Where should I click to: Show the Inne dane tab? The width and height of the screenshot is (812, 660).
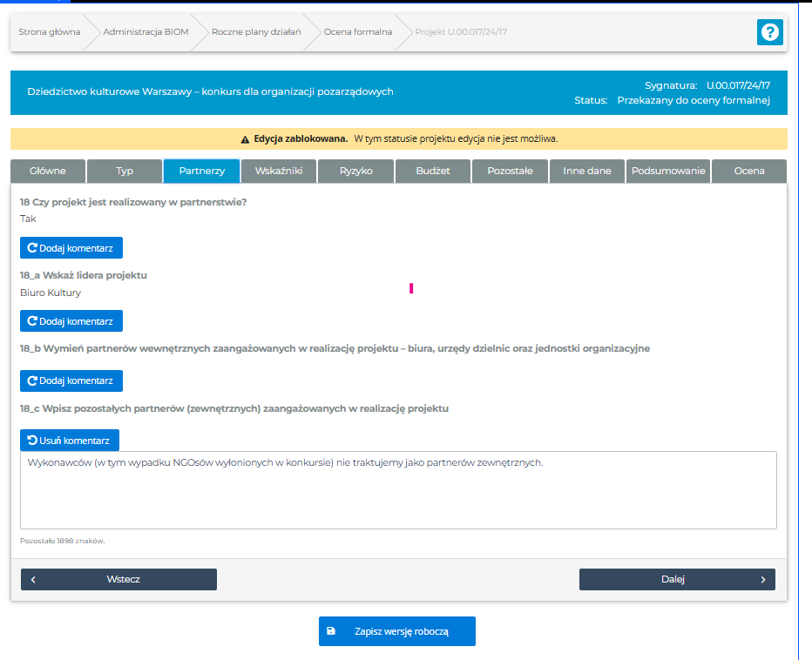point(586,171)
